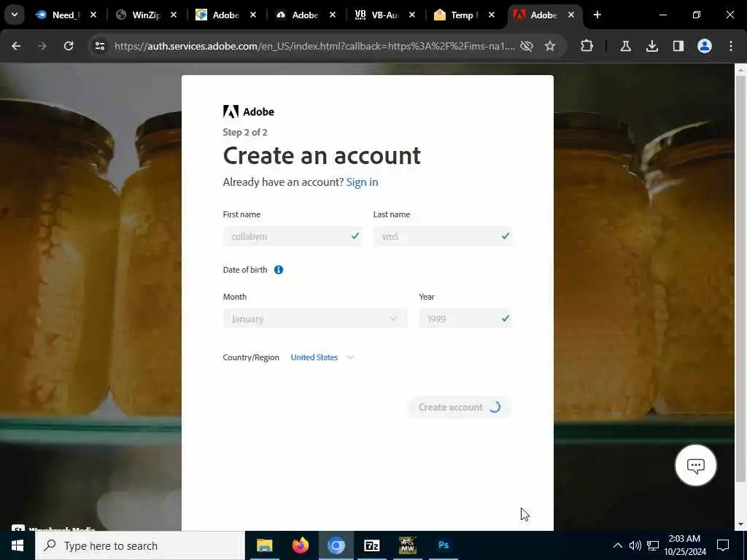Screen dimensions: 747x560
Task: Click the Year field
Action: [465, 319]
